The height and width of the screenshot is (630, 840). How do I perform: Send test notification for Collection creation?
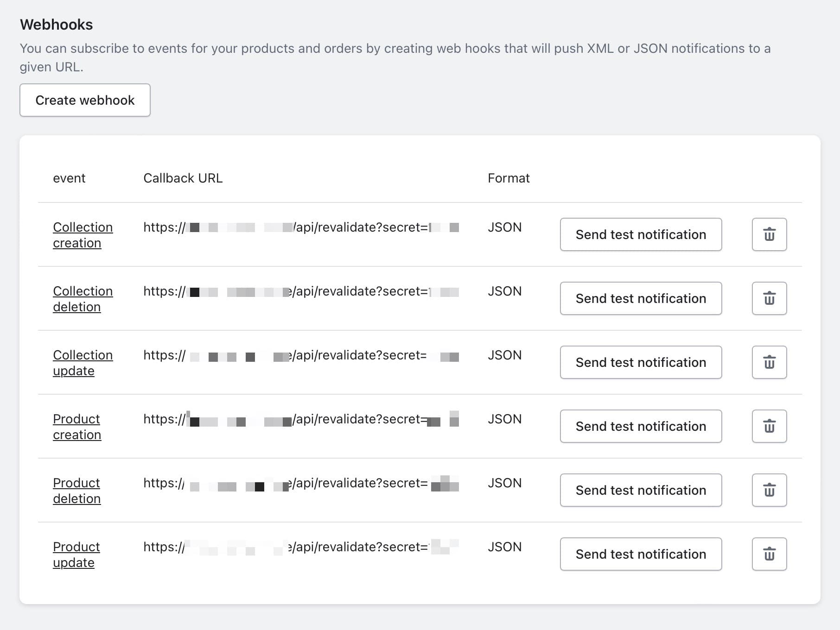pos(641,234)
